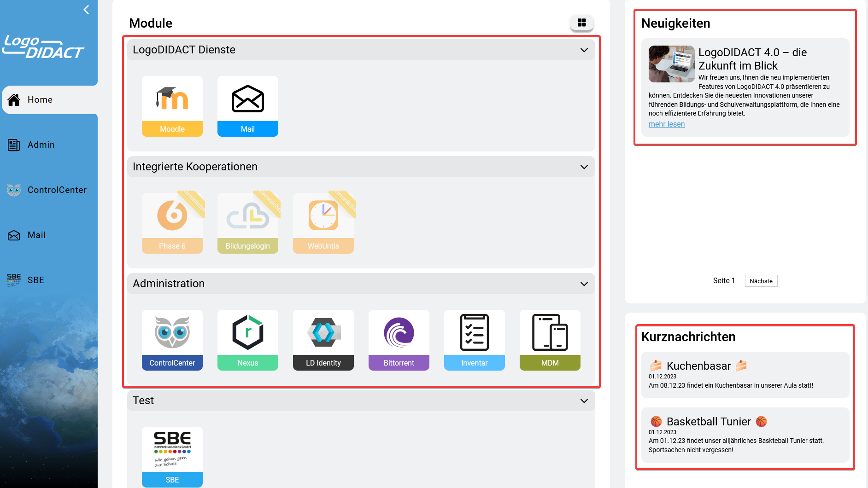Open the Bildungslogin module tile

[x=248, y=223]
